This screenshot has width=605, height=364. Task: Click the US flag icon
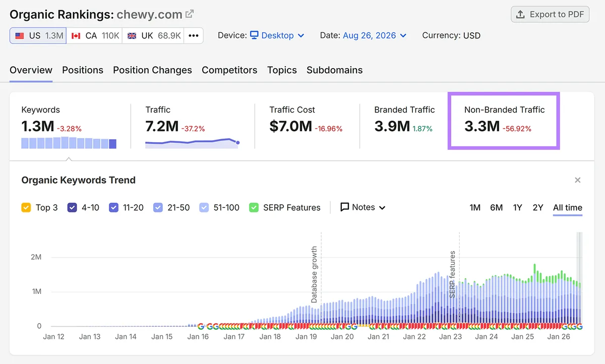(x=20, y=36)
